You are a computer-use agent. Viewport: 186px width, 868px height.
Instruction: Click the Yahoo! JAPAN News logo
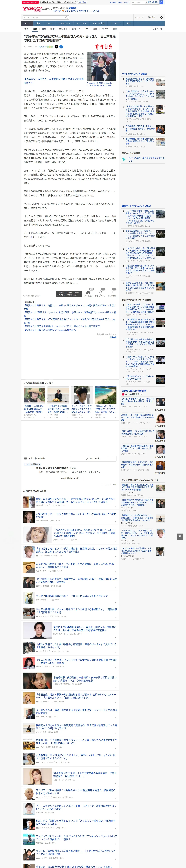(x=37, y=9)
